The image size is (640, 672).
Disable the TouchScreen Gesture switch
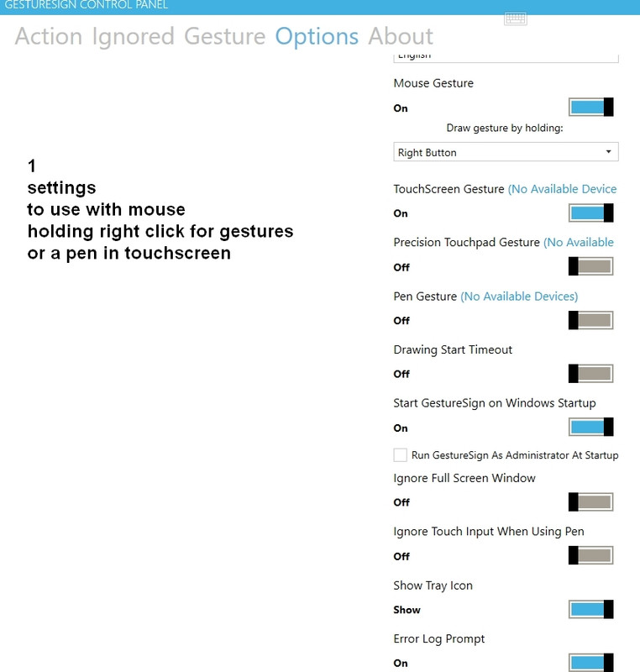point(590,213)
